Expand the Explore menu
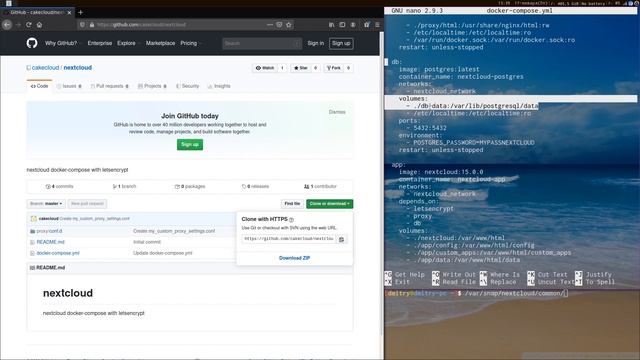Screen dimensions: 640x360 point(128,43)
